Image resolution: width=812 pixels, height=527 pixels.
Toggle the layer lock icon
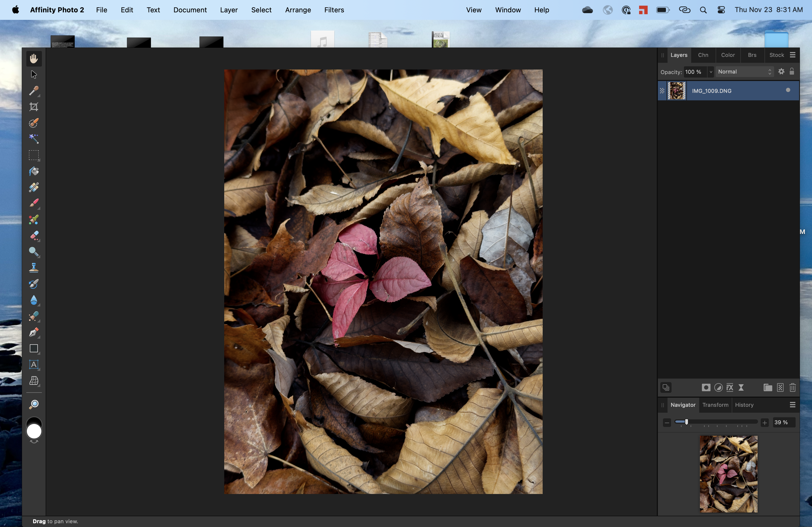pos(792,72)
